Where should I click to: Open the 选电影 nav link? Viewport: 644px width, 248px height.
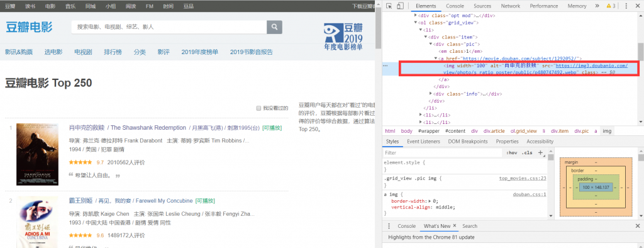pos(53,52)
